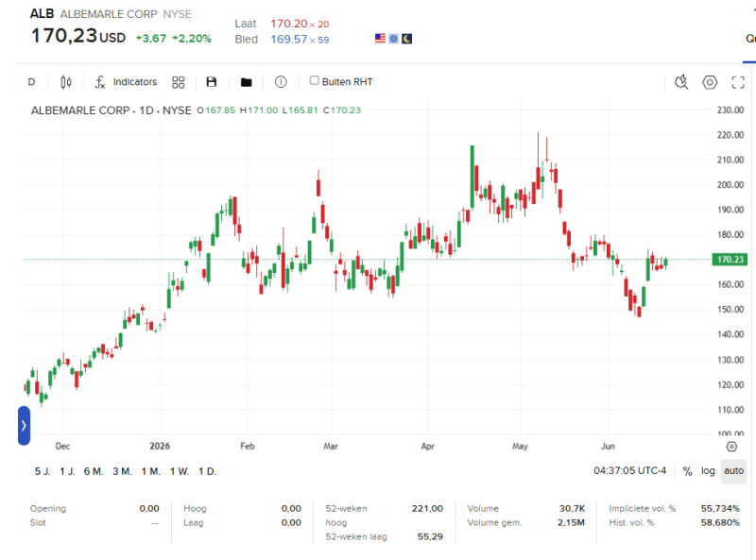The height and width of the screenshot is (560, 756).
Task: Toggle log scale mode
Action: [708, 471]
